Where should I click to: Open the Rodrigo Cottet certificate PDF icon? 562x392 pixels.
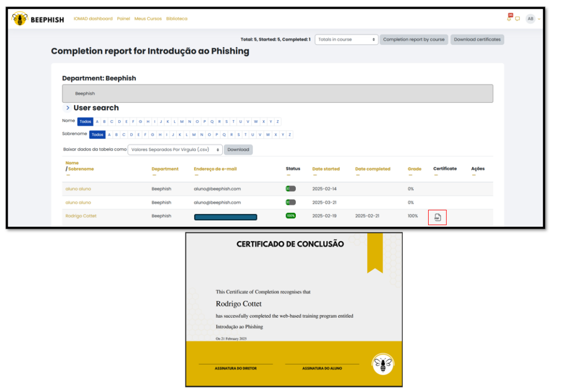(437, 217)
